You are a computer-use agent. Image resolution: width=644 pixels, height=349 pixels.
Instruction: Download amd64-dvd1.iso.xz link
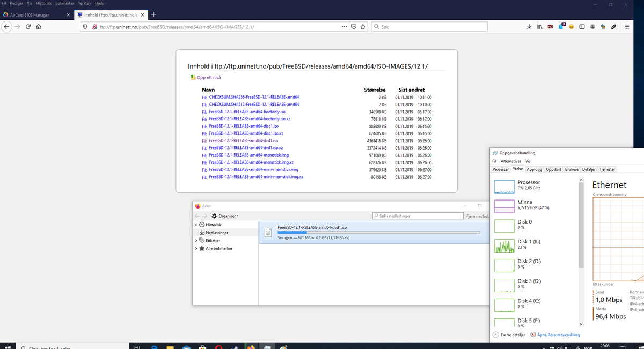(x=246, y=147)
